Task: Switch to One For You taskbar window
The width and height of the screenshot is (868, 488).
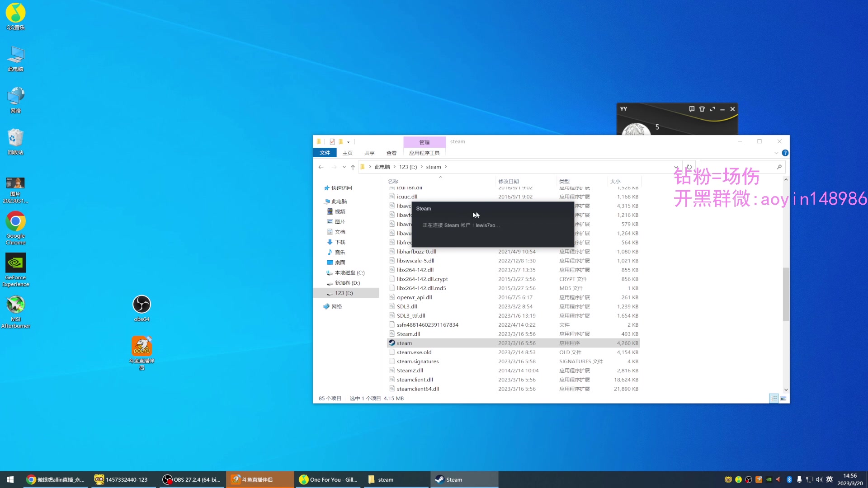Action: (x=328, y=479)
